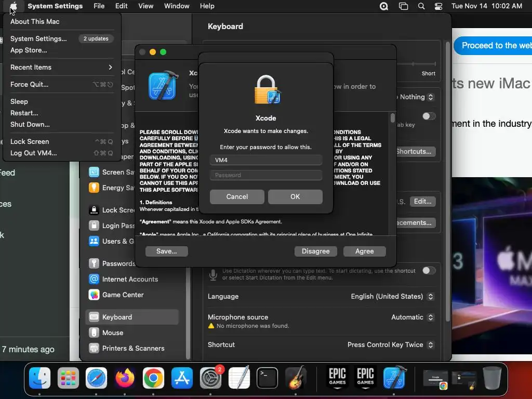Click the license agreement scrollbar
The image size is (532, 399).
(393, 118)
